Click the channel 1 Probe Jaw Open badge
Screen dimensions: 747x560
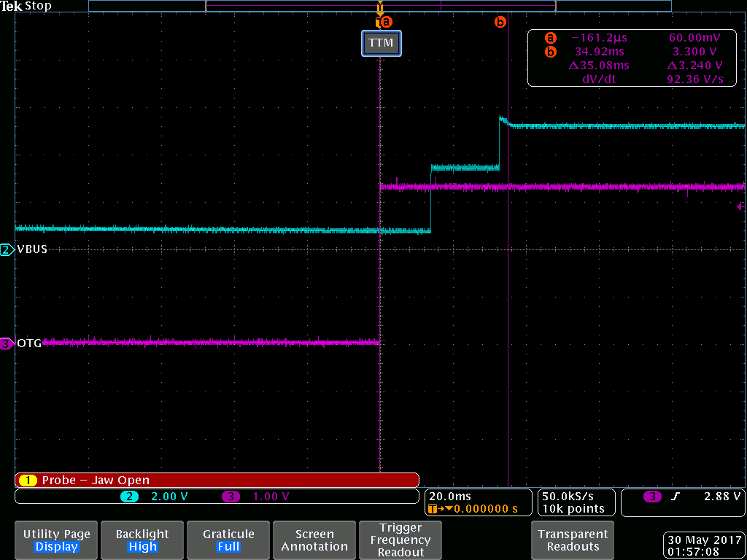pos(28,480)
